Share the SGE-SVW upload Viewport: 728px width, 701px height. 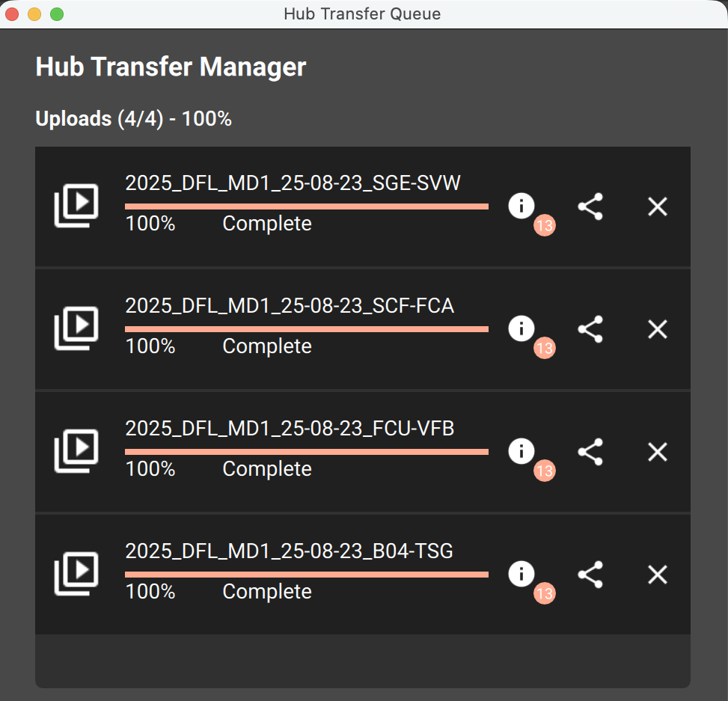point(590,206)
